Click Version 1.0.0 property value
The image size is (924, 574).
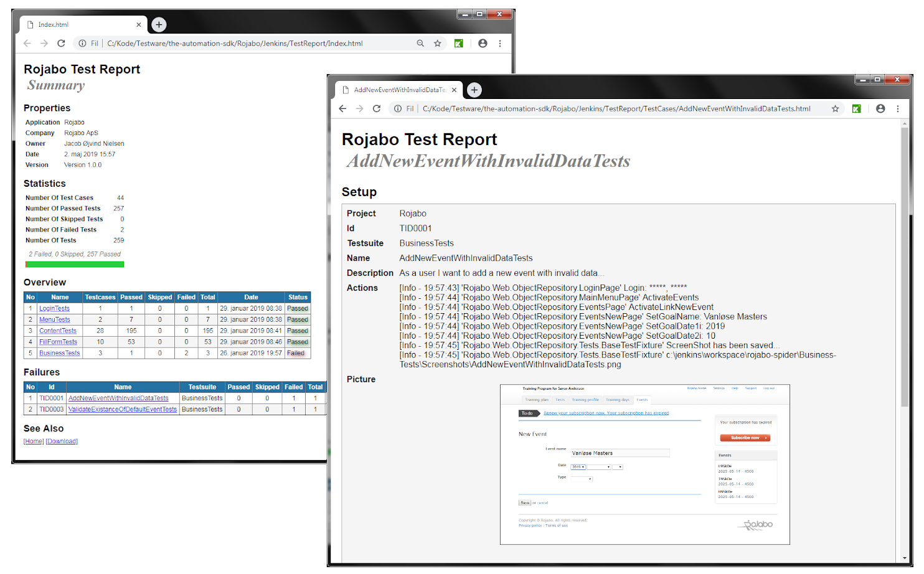point(83,165)
